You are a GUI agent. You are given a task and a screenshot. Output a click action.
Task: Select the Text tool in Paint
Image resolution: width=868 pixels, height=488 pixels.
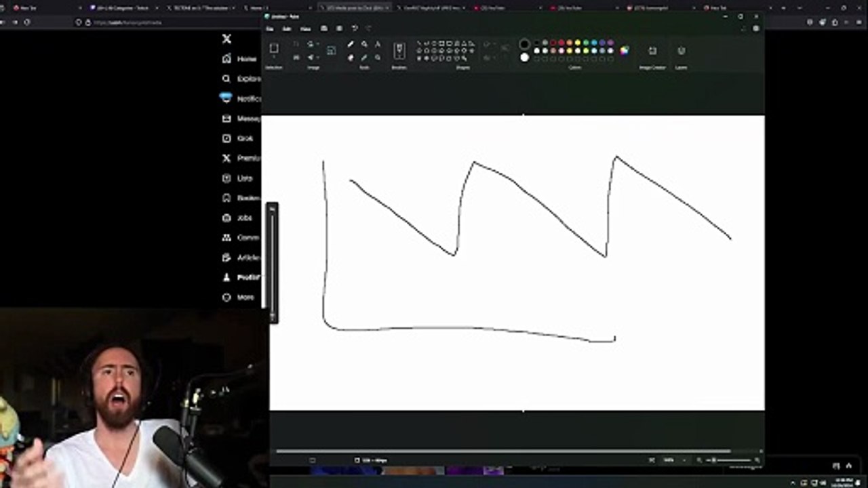click(x=378, y=44)
